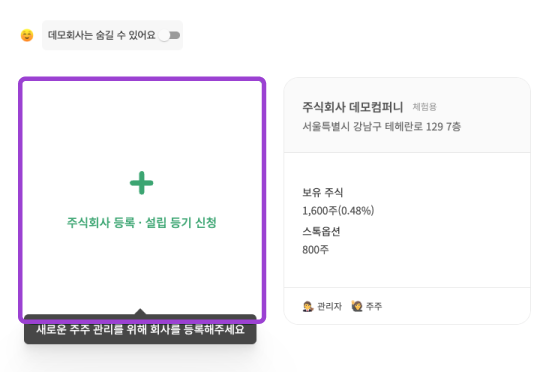This screenshot has height=373, width=551.
Task: Click the tooltip's upward pointer arrow
Action: [x=140, y=312]
